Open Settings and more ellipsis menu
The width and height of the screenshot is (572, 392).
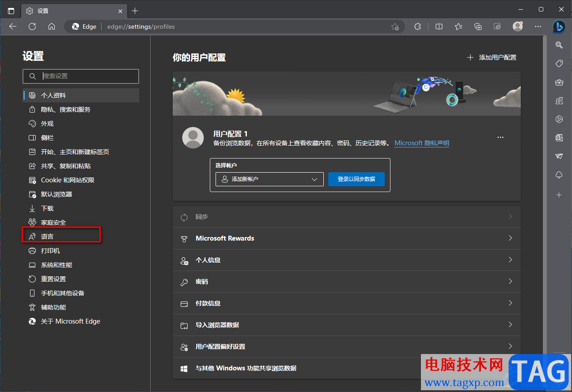tap(538, 26)
